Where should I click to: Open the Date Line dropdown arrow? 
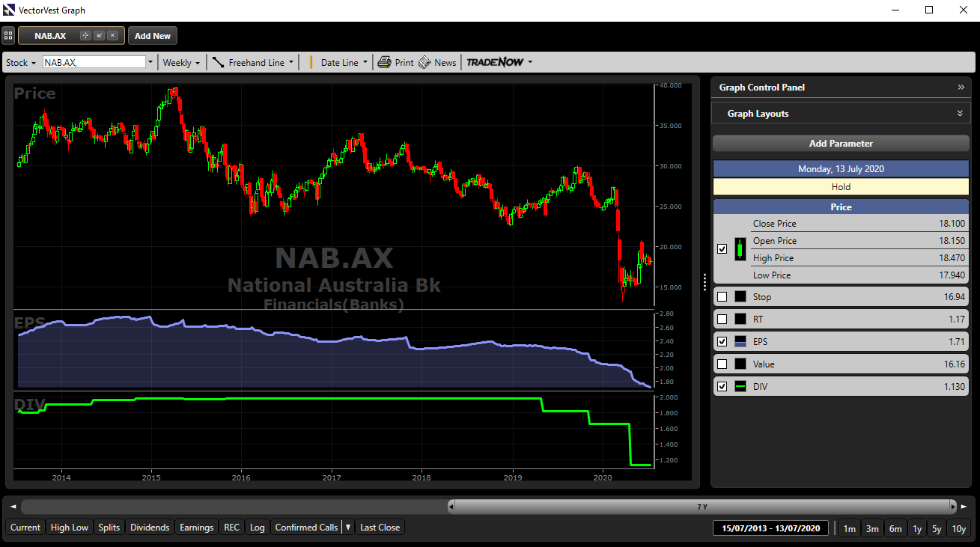pos(365,63)
